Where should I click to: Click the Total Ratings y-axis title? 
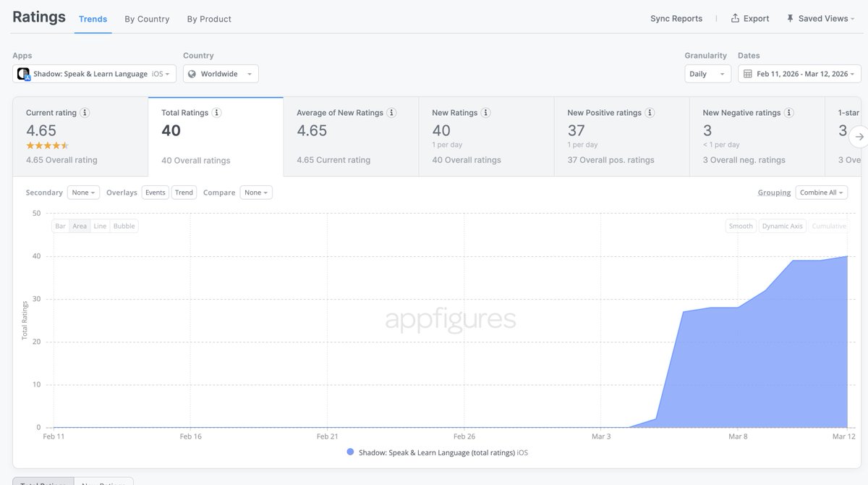24,319
